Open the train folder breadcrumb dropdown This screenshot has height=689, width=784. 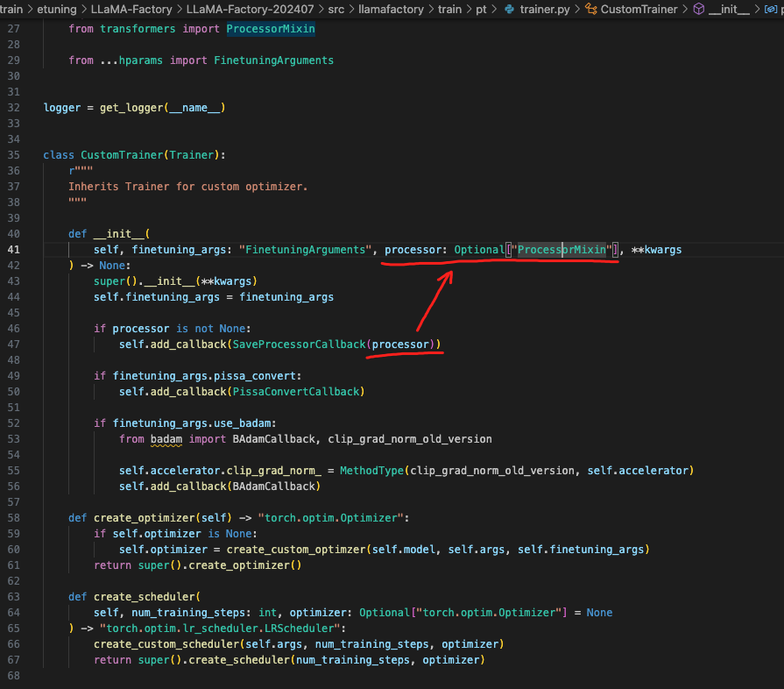point(449,10)
